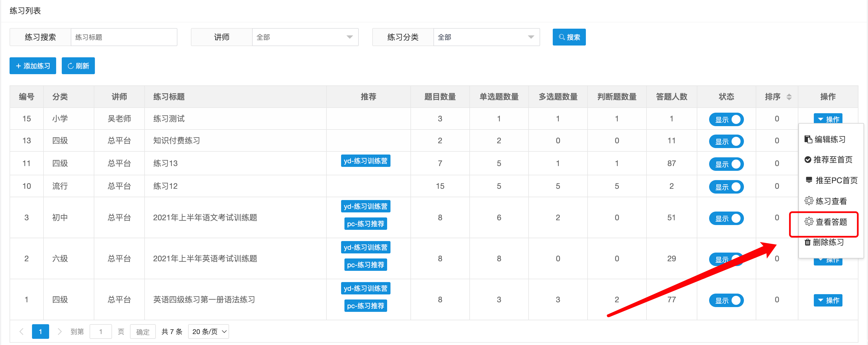Click the magnifier icon in search button
This screenshot has width=868, height=345.
click(561, 37)
